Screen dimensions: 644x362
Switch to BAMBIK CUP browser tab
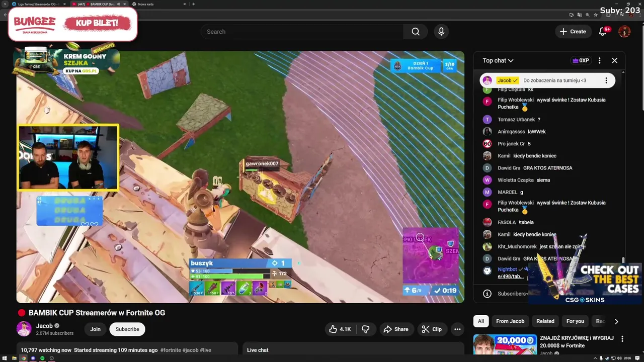point(100,4)
